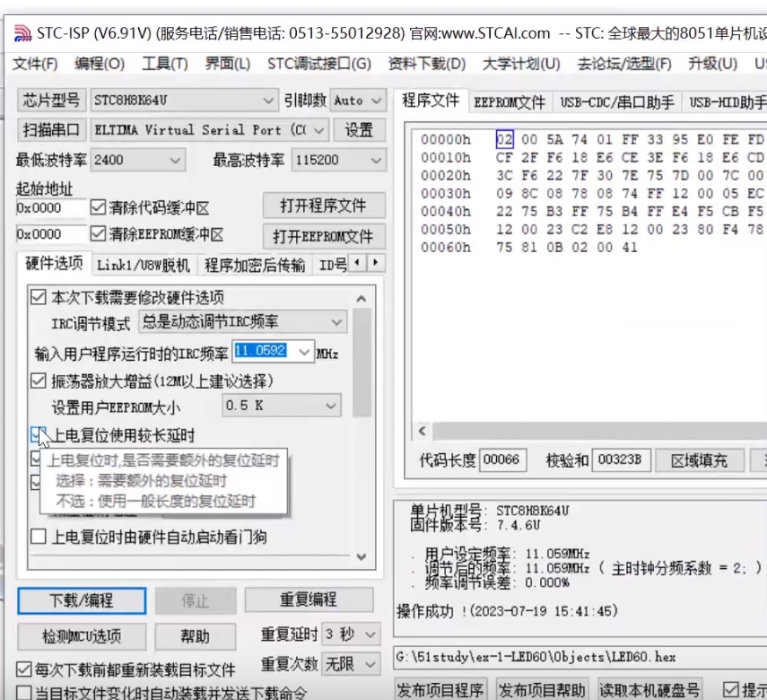This screenshot has width=767, height=700.
Task: Toggle 清除EEPROM缓冲区 checkbox
Action: 98,234
